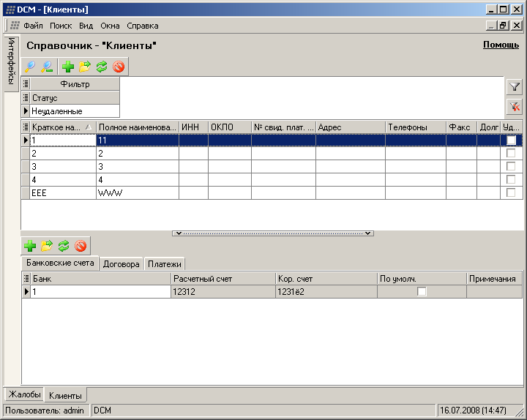Click the search magnifier icon in clients toolbar
This screenshot has height=420, width=527.
coord(30,67)
